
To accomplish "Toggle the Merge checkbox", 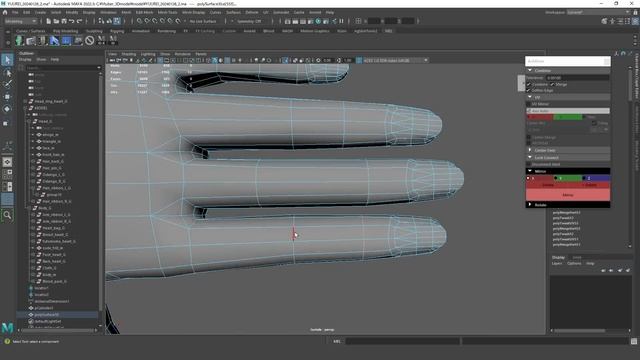I will click(x=552, y=84).
